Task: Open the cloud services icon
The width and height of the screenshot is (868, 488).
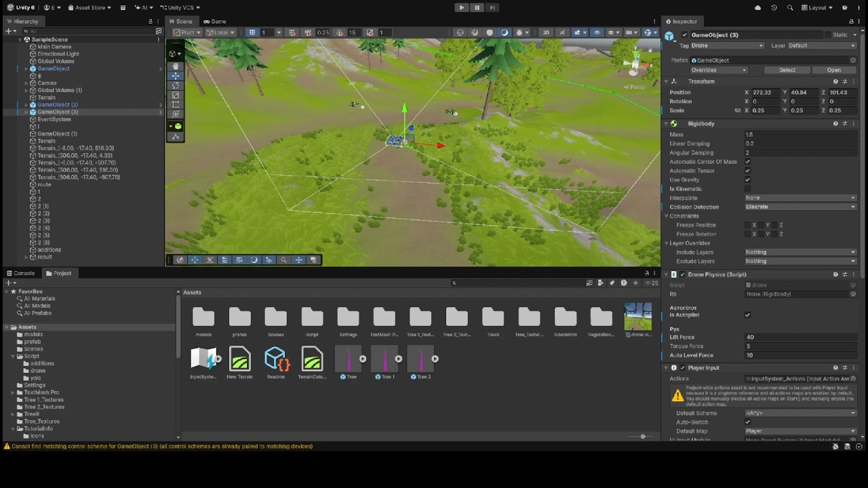Action: [757, 7]
